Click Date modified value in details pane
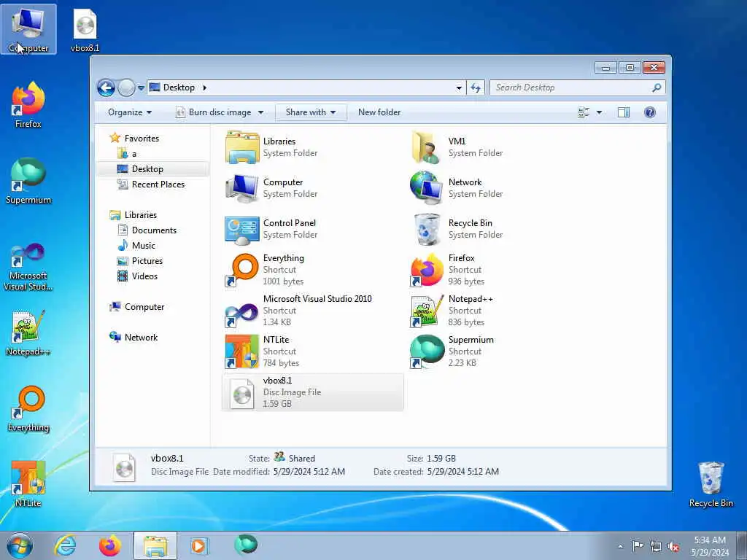Screen dimensions: 747x560 (309, 472)
